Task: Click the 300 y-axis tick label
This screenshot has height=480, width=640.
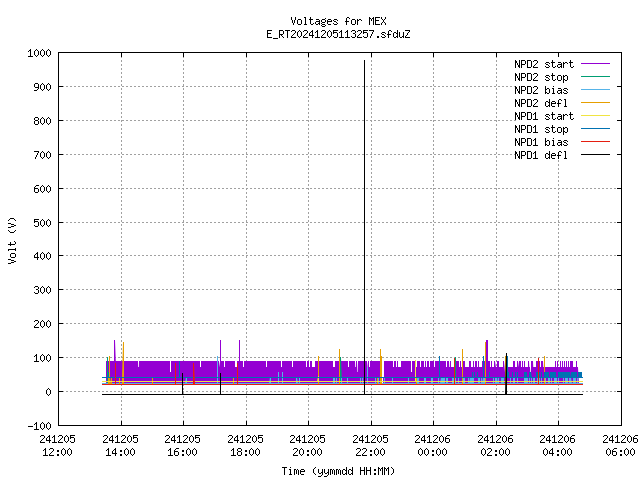Action: (42, 290)
